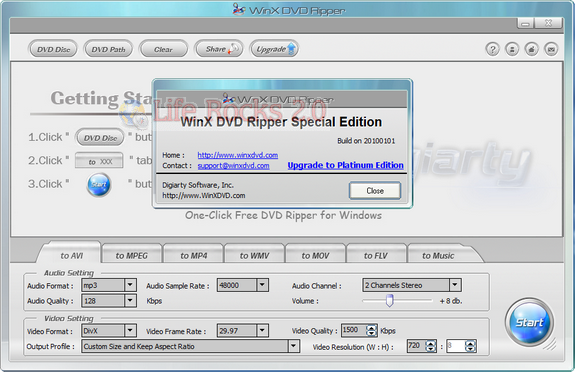Expand the Video Format dropdown
Screen dimensions: 575x372
(130, 331)
